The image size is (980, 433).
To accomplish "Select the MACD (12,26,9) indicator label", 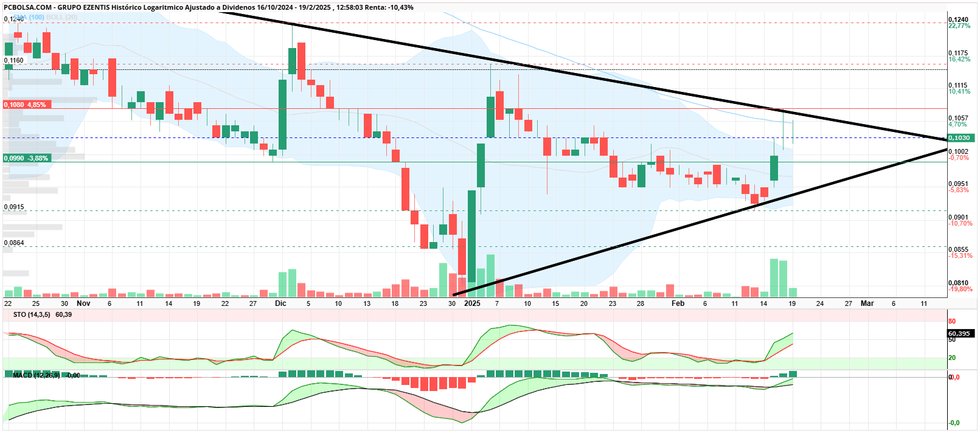I will click(x=36, y=375).
